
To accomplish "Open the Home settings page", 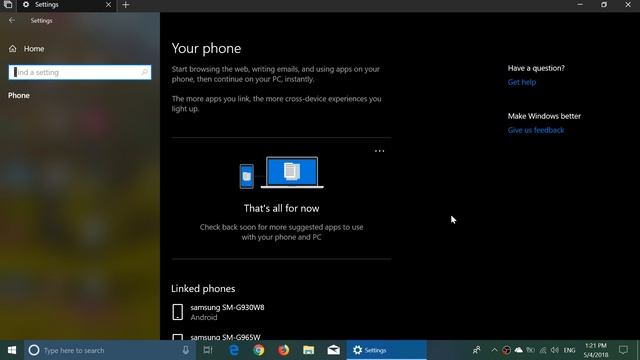I will click(x=26, y=49).
